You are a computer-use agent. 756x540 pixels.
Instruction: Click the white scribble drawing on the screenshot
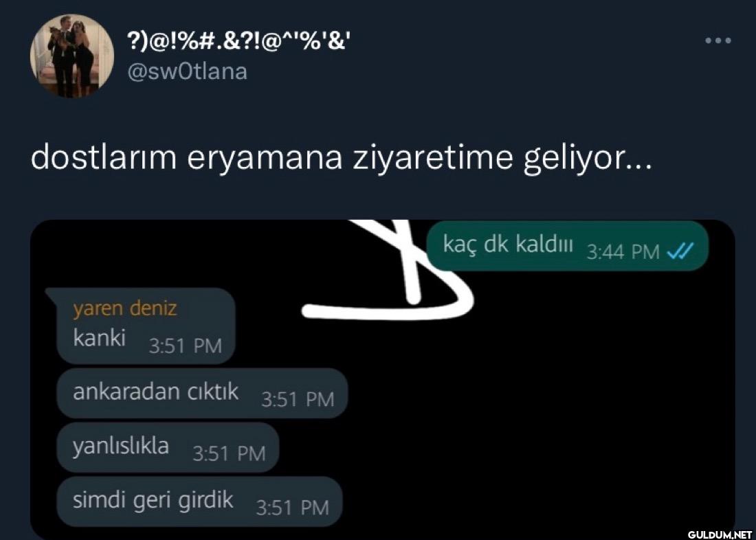(388, 270)
